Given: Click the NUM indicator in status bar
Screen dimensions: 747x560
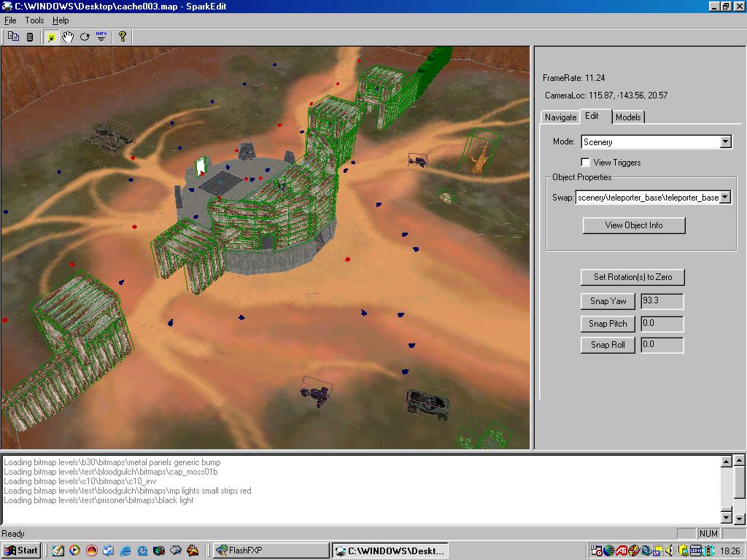Looking at the screenshot, I should pyautogui.click(x=708, y=534).
